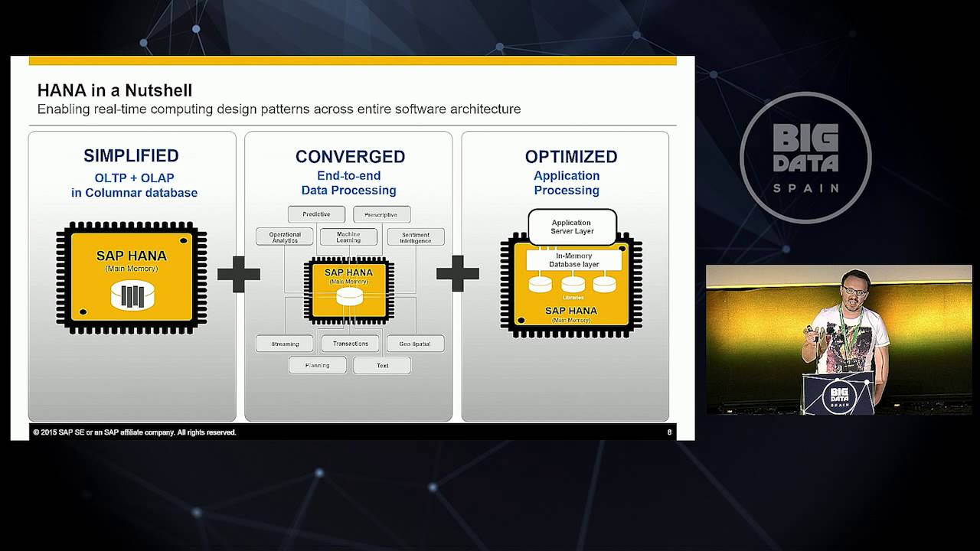Viewport: 980px width, 551px height.
Task: Select the Planning box
Action: (x=317, y=365)
